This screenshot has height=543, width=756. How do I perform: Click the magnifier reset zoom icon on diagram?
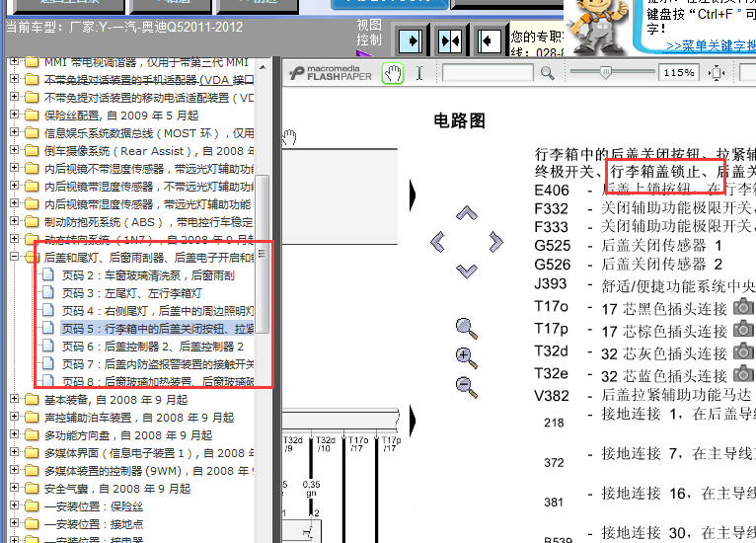point(466,329)
